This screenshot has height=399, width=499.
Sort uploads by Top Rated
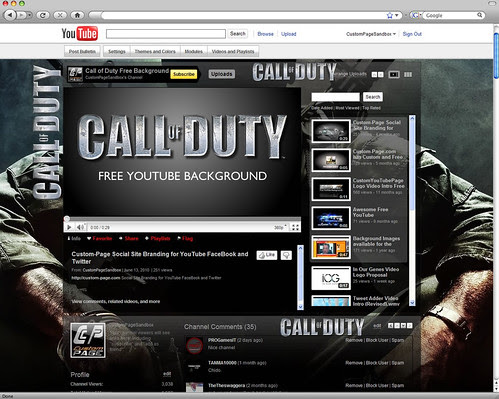click(371, 108)
